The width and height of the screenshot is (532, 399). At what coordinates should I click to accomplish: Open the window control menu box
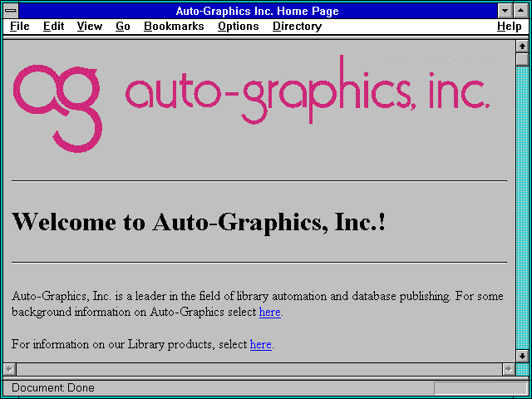tap(11, 11)
